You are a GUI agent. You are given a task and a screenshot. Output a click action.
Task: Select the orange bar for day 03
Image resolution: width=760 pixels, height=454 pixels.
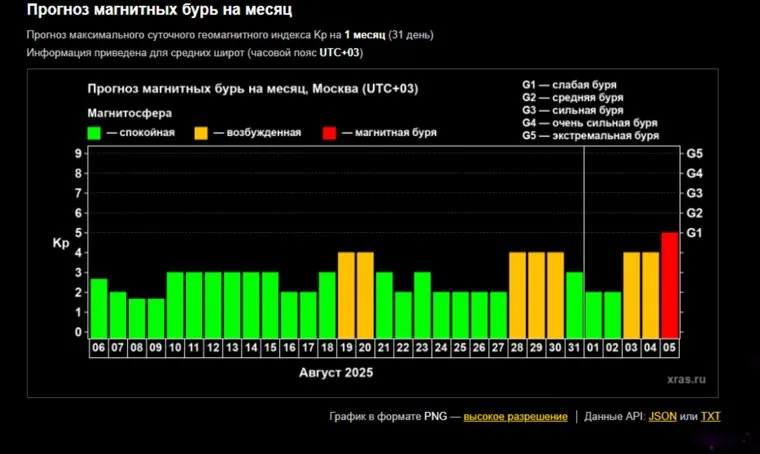coord(631,295)
